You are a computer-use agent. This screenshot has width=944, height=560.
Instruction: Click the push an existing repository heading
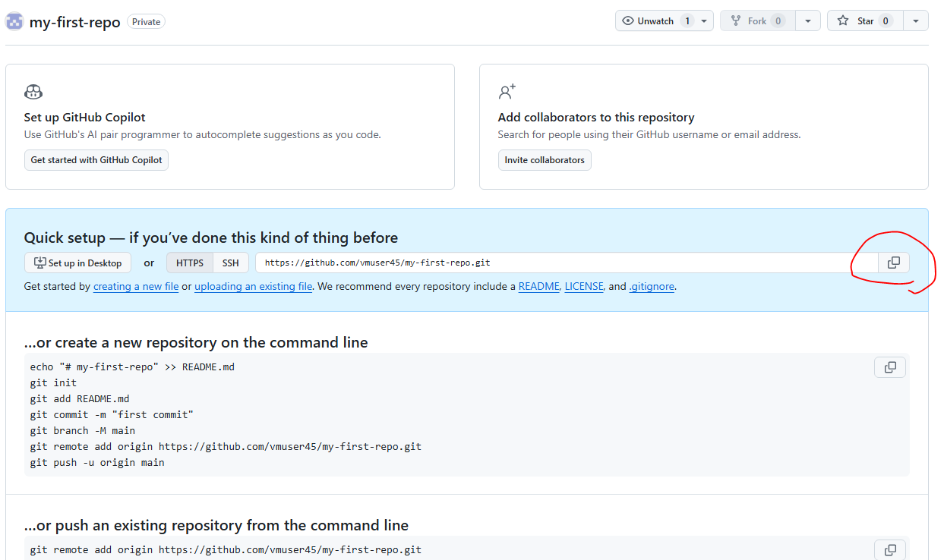coord(216,525)
